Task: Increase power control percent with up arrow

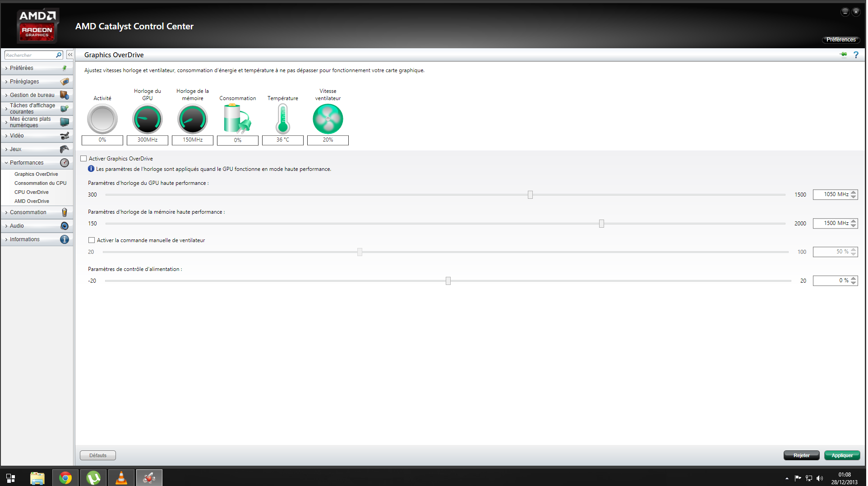Action: tap(853, 279)
